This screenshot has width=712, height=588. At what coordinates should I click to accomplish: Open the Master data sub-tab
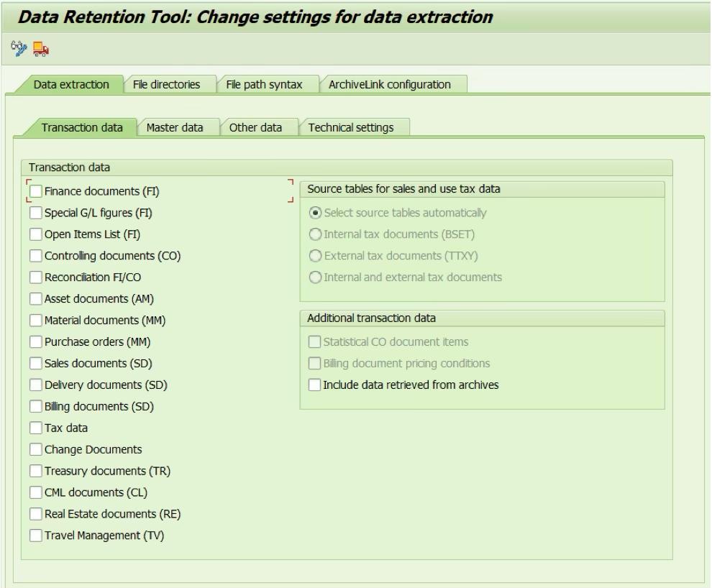click(x=175, y=127)
